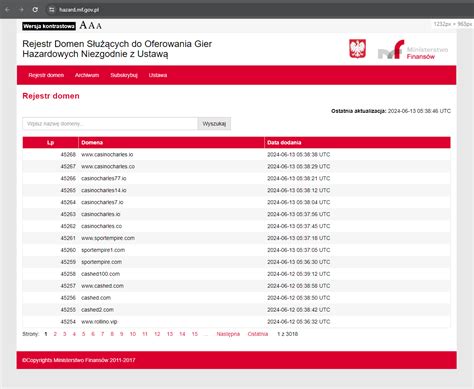Click the Wyszukaj button
This screenshot has height=389, width=474.
pos(214,124)
